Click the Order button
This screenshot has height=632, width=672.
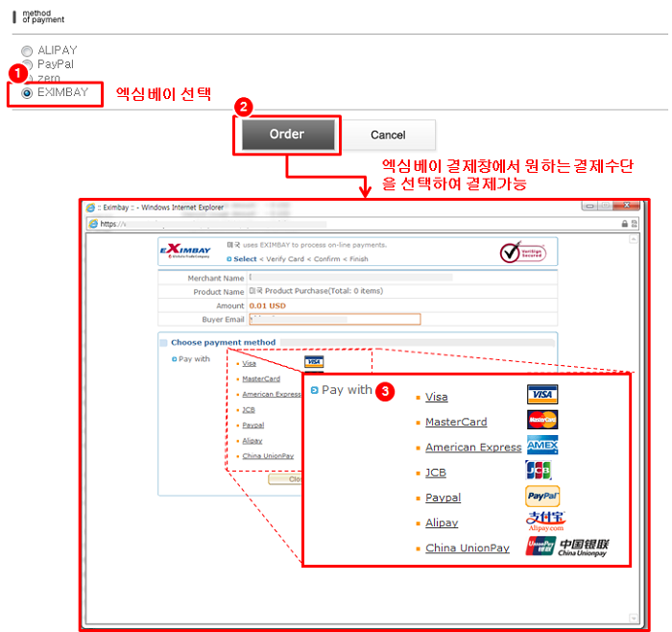(287, 134)
